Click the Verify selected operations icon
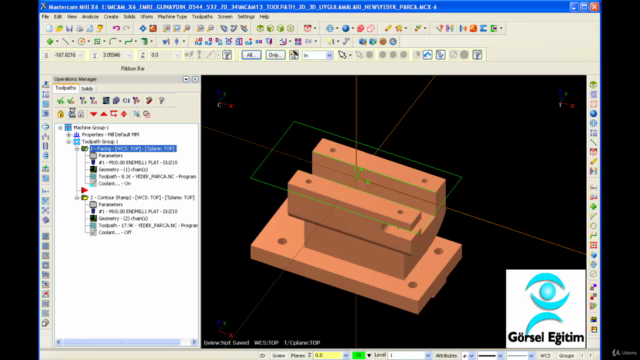640x360 pixels. click(116, 100)
